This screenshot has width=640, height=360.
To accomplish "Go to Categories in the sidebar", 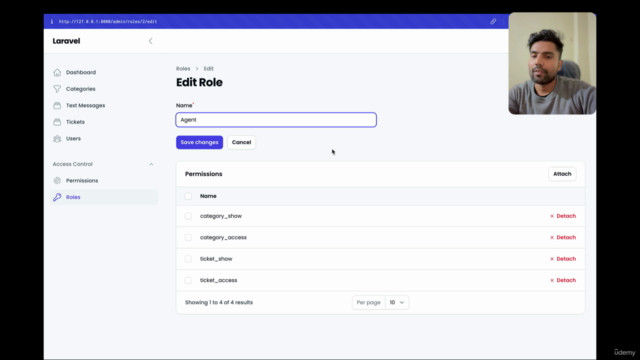I will (x=80, y=89).
